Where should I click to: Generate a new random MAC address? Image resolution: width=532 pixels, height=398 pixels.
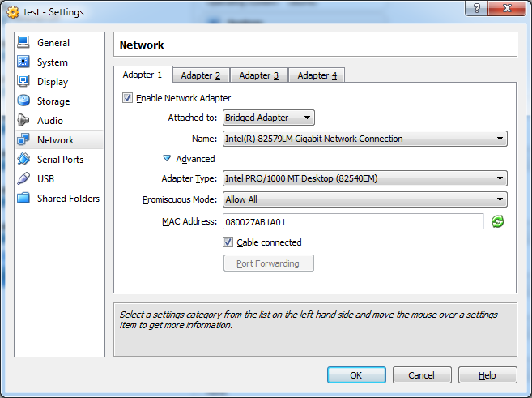click(x=498, y=221)
